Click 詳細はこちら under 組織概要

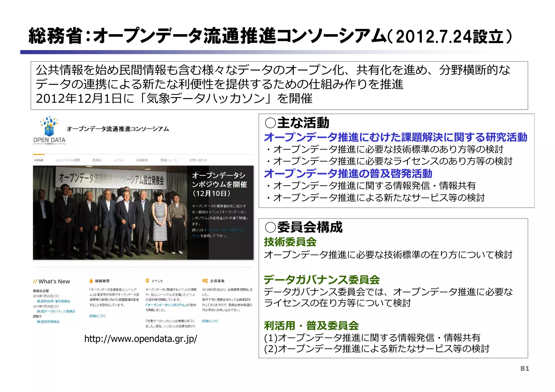click(x=97, y=316)
